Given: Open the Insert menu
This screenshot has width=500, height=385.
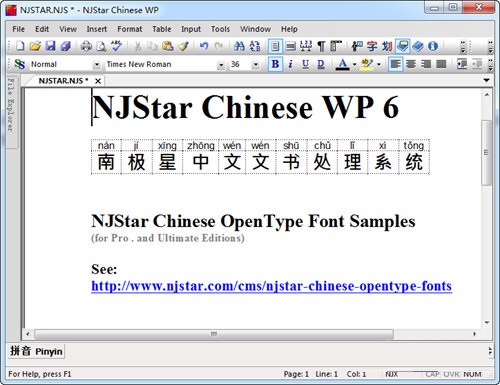Looking at the screenshot, I should pyautogui.click(x=97, y=29).
